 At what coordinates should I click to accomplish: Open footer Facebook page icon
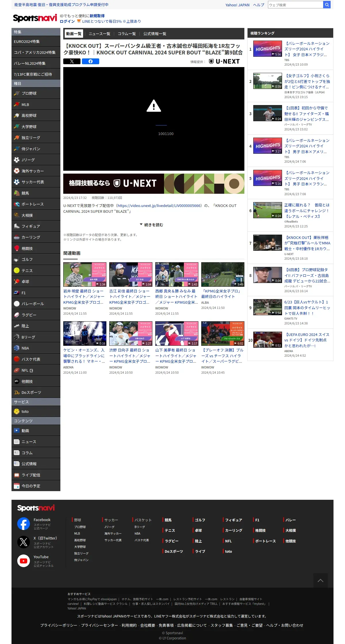(24, 524)
